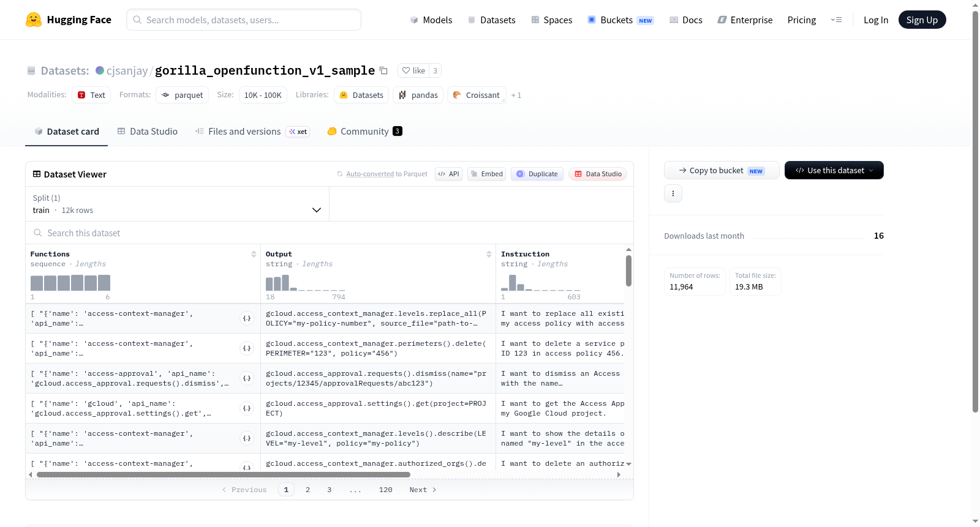Click Copy to bucket button
The width and height of the screenshot is (980, 527).
pos(722,170)
